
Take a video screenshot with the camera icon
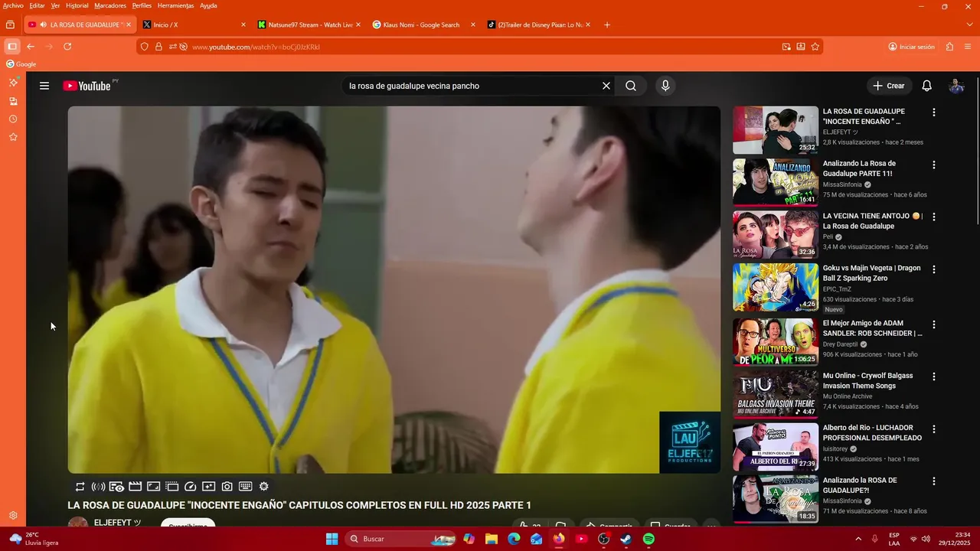point(227,487)
